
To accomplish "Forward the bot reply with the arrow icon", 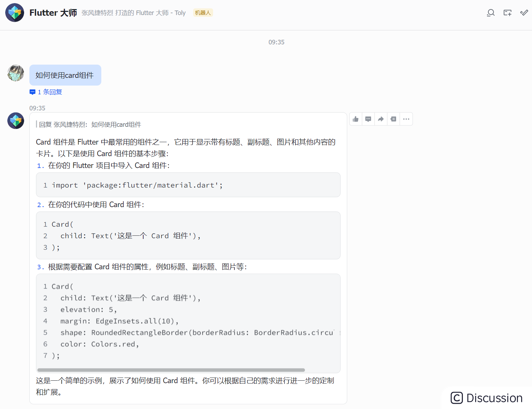I will tap(381, 119).
